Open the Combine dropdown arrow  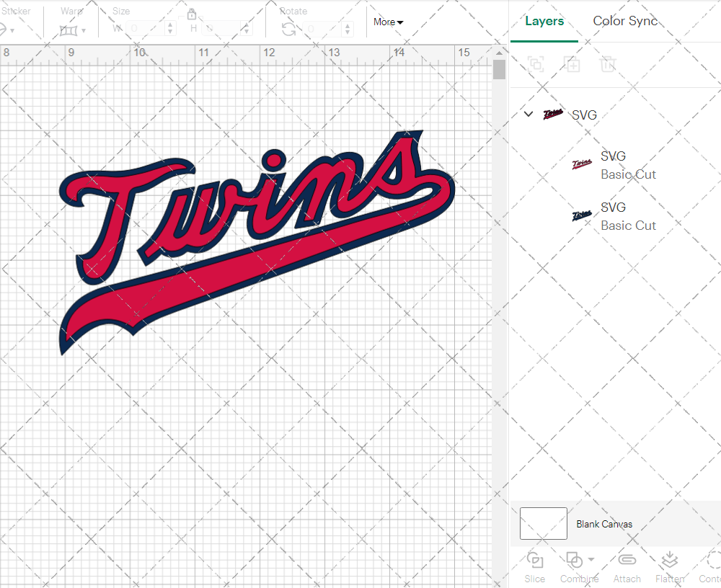591,559
